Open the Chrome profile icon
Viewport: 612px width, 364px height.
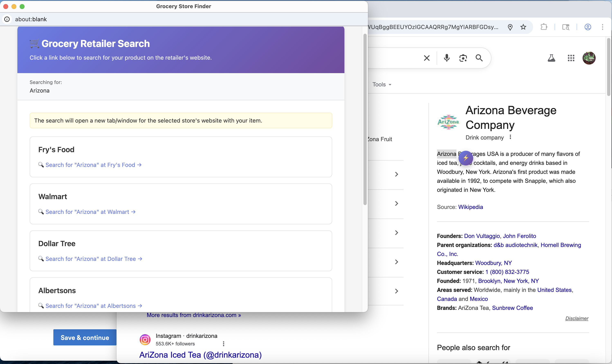click(x=587, y=27)
